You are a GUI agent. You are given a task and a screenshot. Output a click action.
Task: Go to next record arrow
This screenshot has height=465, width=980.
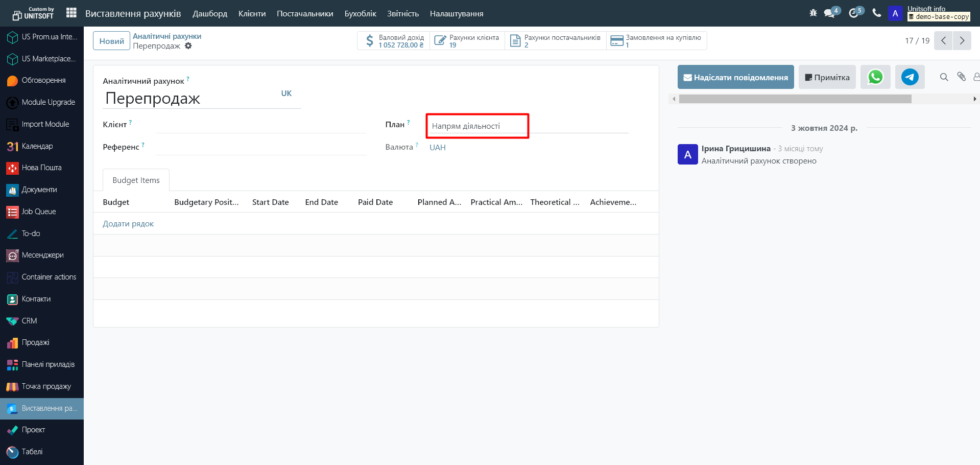click(962, 41)
